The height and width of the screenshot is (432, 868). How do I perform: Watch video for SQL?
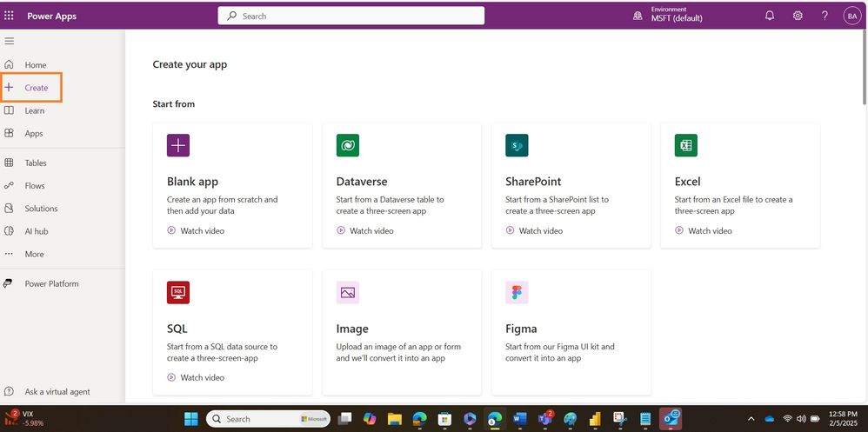tap(196, 378)
